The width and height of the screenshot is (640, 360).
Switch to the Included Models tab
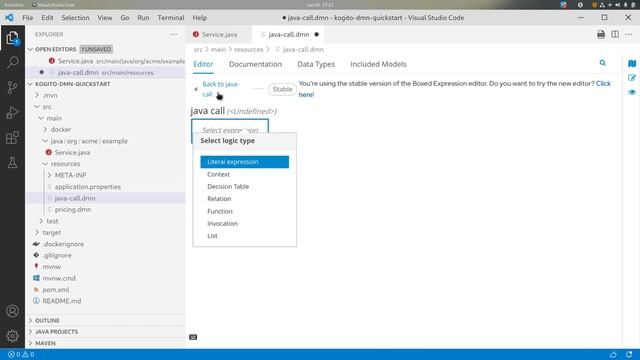(378, 64)
